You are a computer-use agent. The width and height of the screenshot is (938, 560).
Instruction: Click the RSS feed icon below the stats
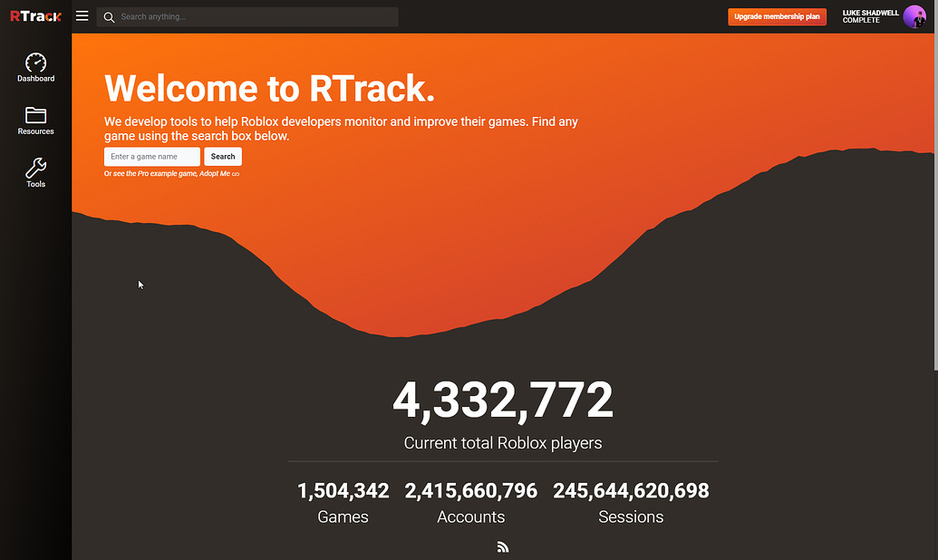tap(503, 546)
